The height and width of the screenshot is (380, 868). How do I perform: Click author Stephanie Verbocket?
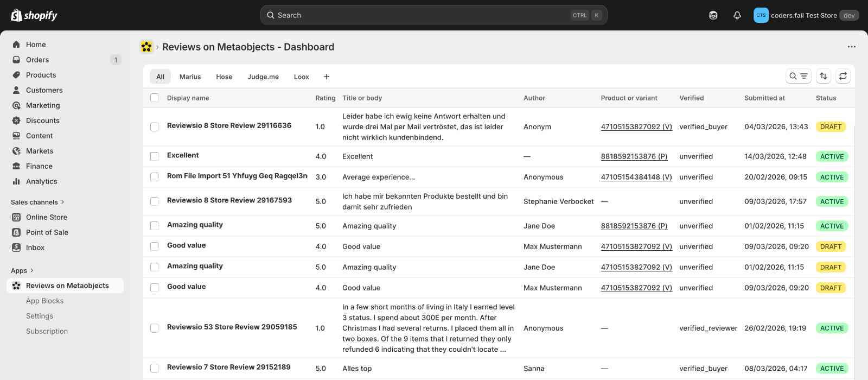559,201
